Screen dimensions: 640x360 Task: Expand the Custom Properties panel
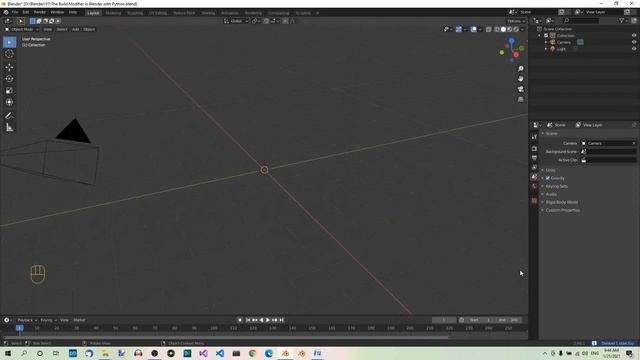[x=562, y=210]
